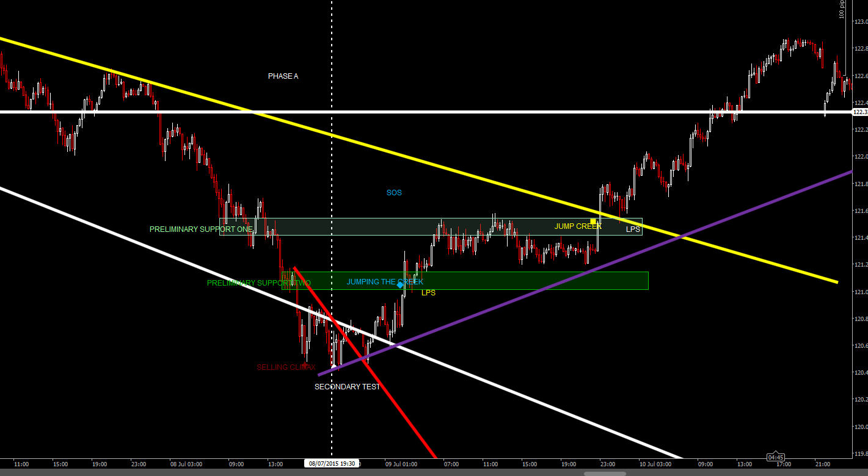Click the 100 pip scale indicator
The image size is (868, 476).
[841, 9]
